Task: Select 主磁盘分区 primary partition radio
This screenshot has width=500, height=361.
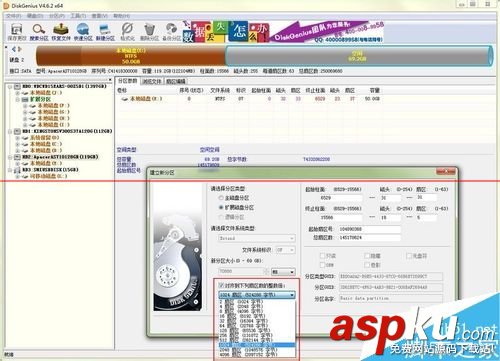Action: pos(221,198)
